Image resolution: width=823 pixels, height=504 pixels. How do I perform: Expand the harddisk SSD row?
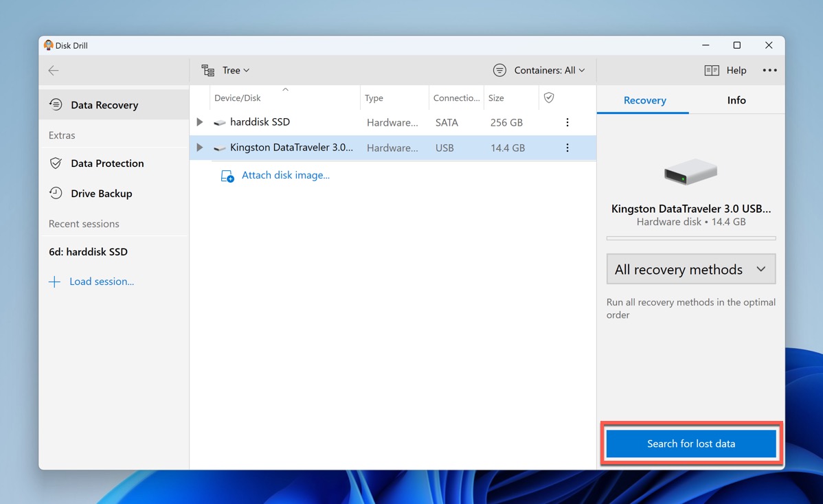click(x=199, y=122)
